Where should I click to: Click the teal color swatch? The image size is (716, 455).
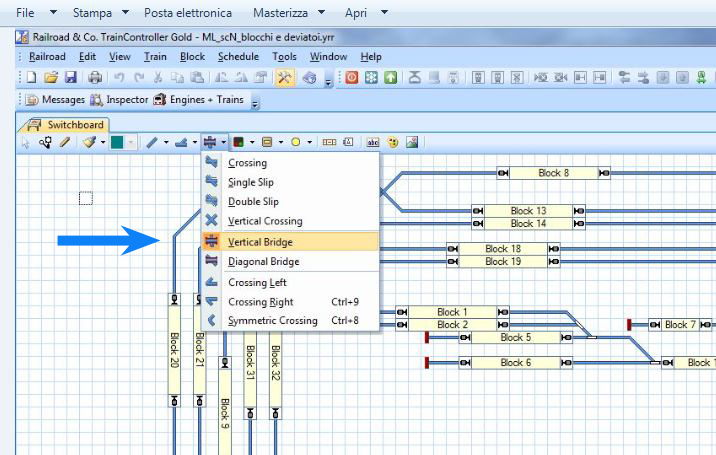117,143
